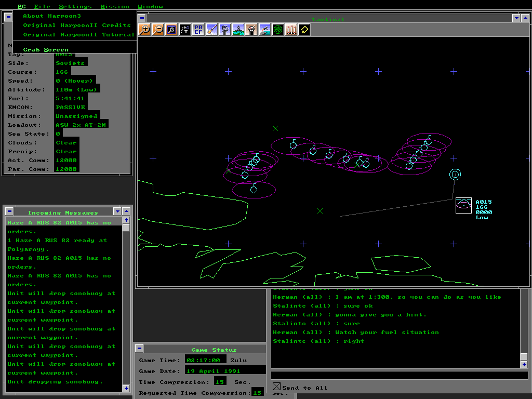Click the Incoming Messages scrollbar thumb
The width and height of the screenshot is (532, 399).
click(126, 228)
